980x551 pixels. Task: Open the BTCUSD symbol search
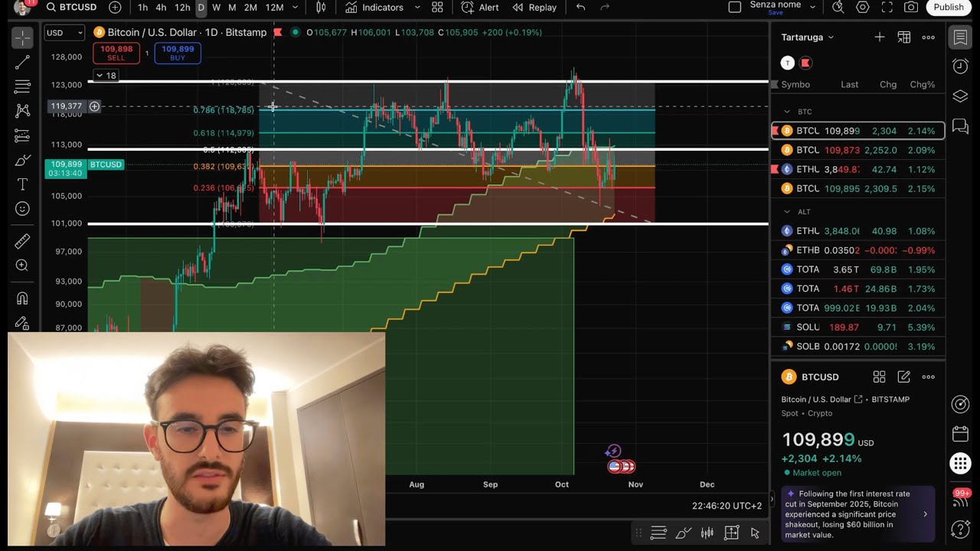(x=71, y=8)
